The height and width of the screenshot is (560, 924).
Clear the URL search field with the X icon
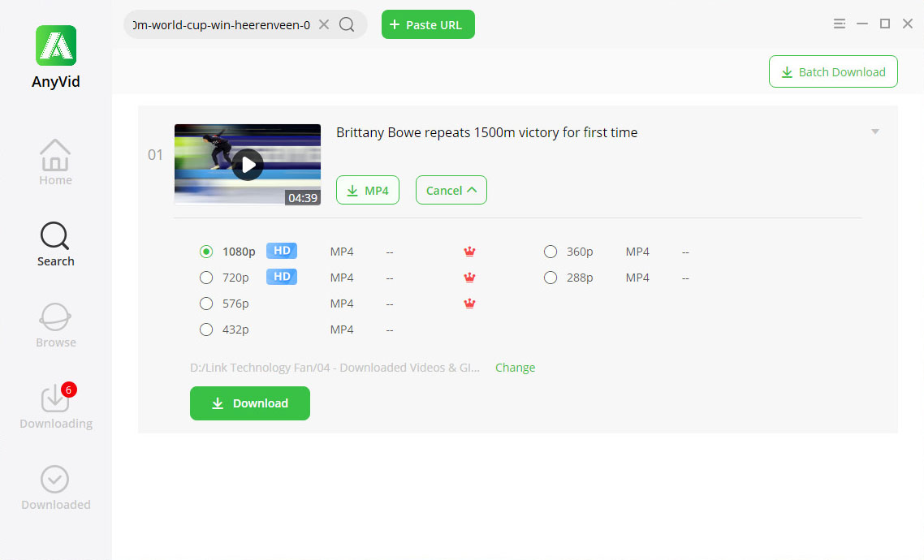[324, 24]
